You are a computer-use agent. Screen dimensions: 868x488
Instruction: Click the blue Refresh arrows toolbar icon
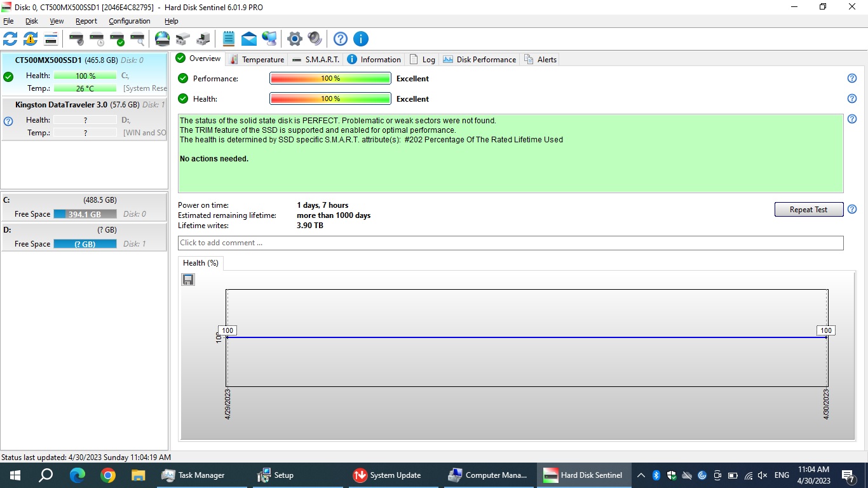(x=10, y=39)
